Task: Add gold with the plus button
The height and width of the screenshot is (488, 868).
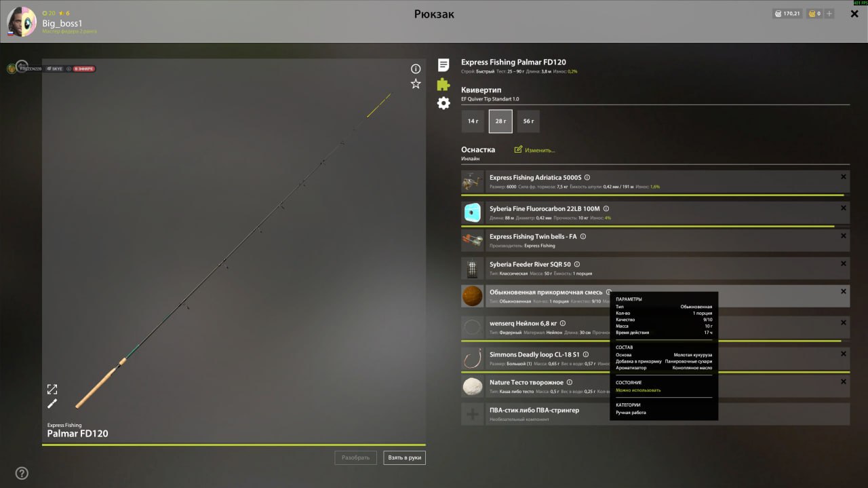Action: [829, 14]
